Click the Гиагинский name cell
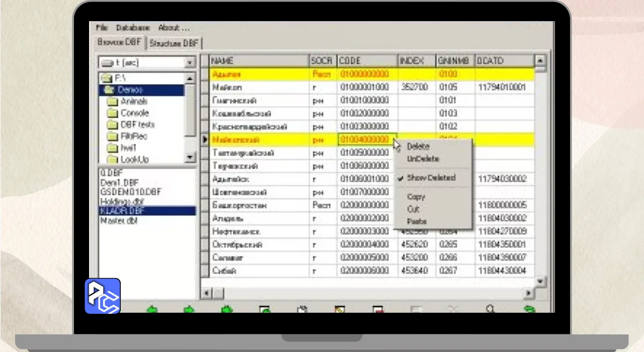The height and width of the screenshot is (352, 644). 259,101
